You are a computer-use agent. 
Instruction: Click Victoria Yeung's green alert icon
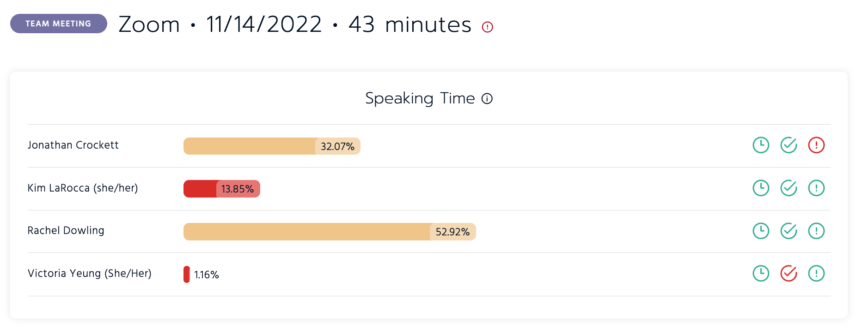(x=816, y=273)
